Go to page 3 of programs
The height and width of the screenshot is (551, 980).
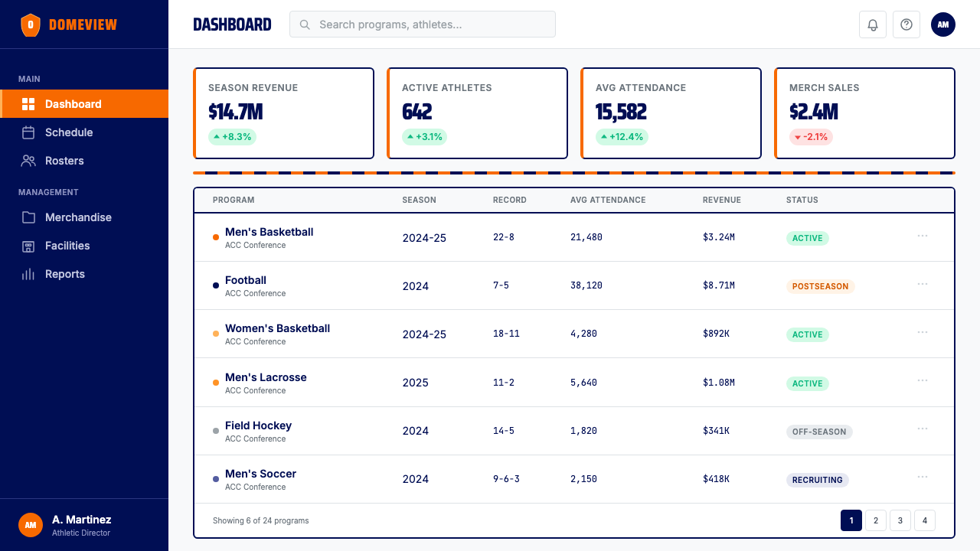point(900,520)
